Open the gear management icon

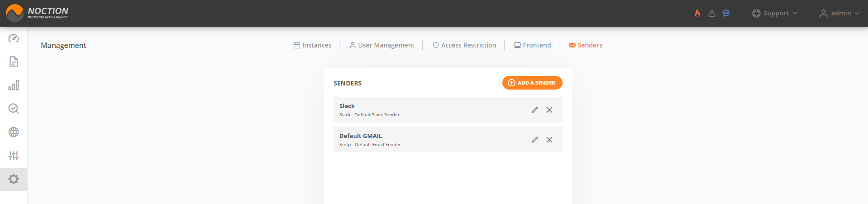(14, 179)
